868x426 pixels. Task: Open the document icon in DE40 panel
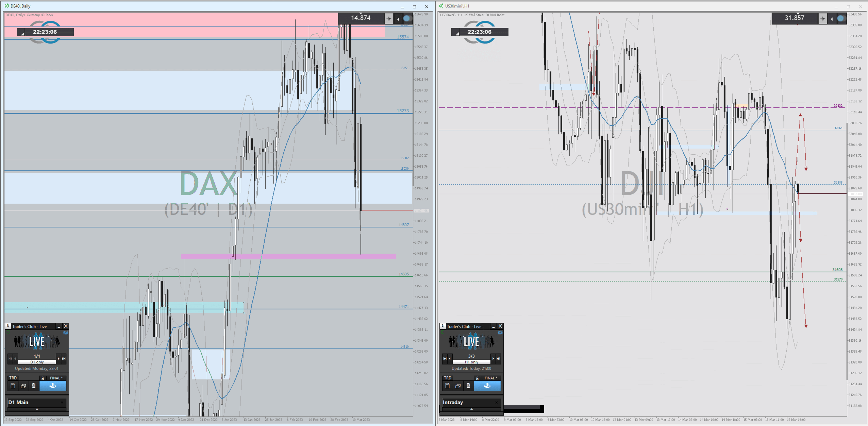13,386
